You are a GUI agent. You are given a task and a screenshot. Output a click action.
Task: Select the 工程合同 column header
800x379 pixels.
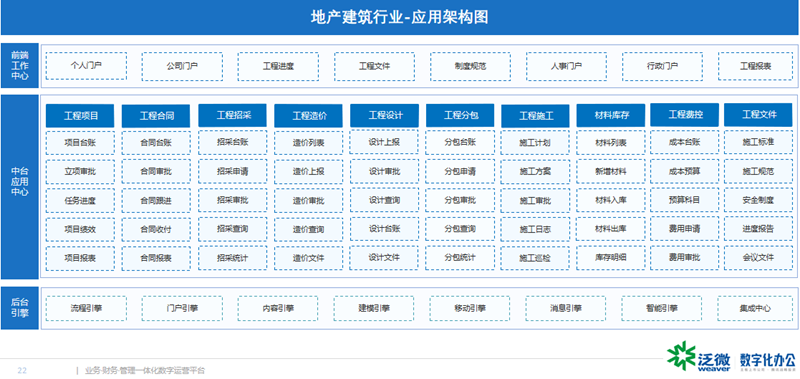click(x=156, y=116)
